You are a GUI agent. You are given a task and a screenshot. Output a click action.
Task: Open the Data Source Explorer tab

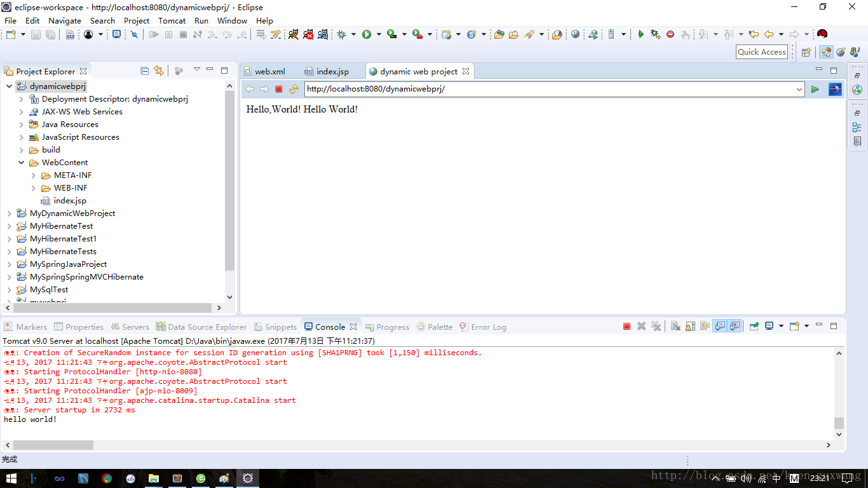(x=201, y=327)
